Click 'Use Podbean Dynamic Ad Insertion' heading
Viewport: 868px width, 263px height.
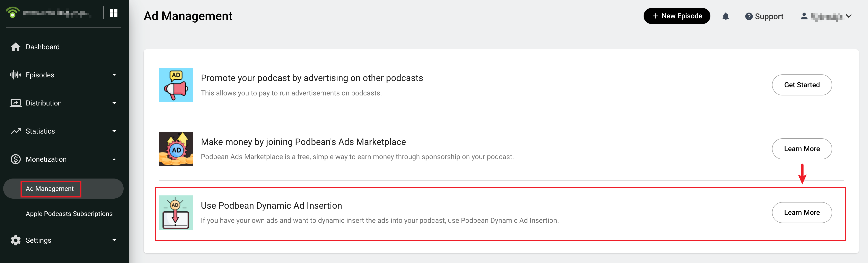(x=271, y=206)
